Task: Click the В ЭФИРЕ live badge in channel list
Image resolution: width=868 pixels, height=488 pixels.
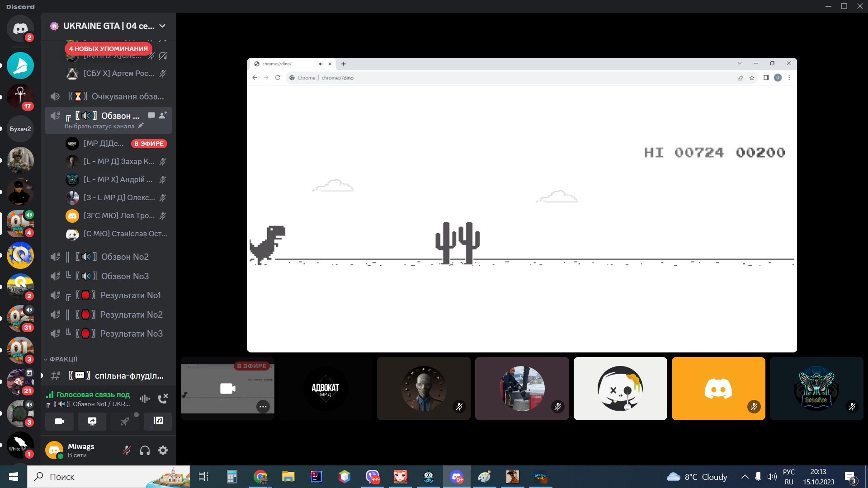Action: 149,144
